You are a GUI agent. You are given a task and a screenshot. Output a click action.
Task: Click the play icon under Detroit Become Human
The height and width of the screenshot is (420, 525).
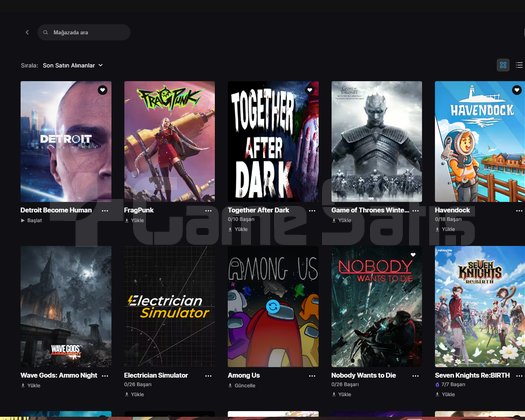click(x=23, y=220)
